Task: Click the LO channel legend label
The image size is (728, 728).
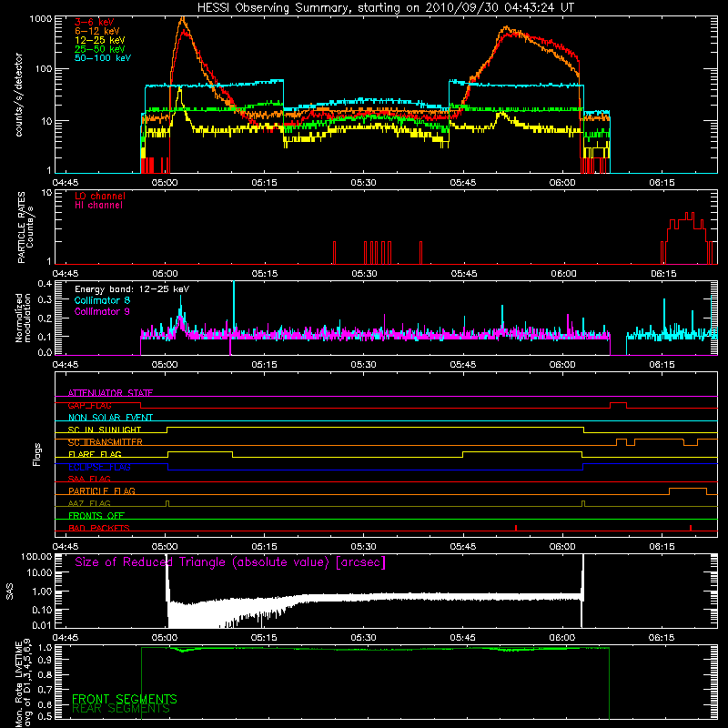Action: (x=100, y=196)
